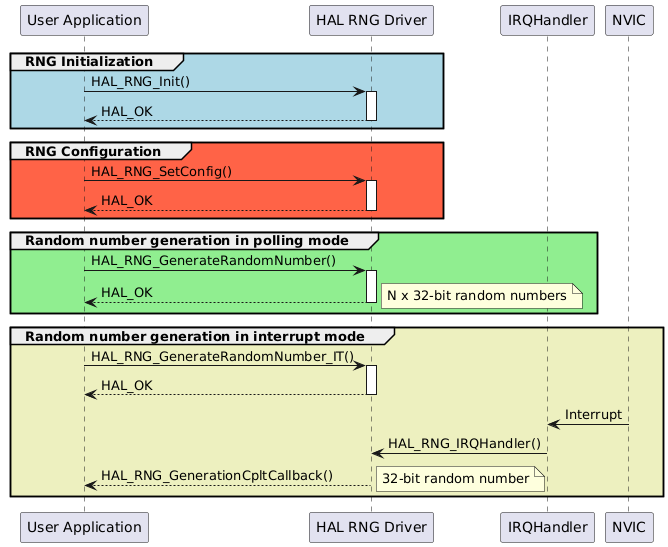
Task: Click the Interrupt message label
Action: (x=593, y=415)
